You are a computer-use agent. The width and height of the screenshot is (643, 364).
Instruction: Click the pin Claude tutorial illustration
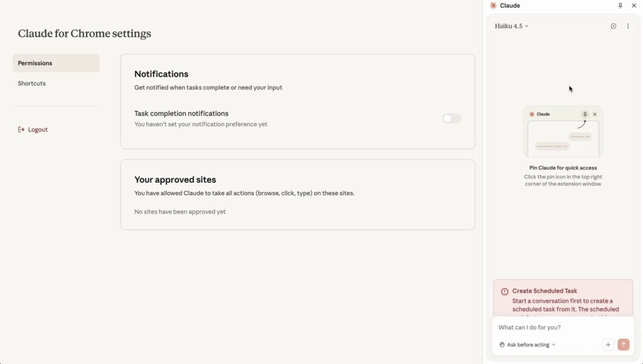pyautogui.click(x=563, y=131)
